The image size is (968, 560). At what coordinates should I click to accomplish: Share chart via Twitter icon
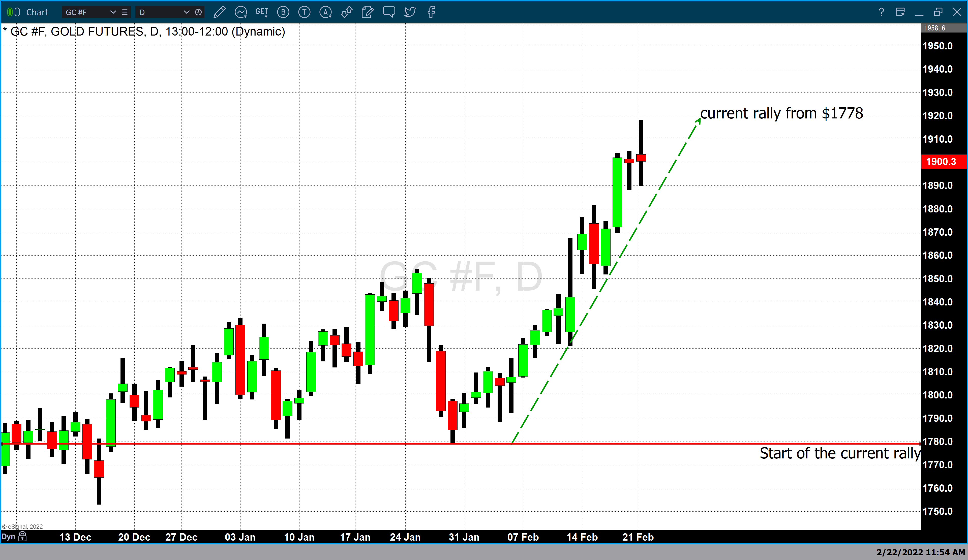[410, 12]
